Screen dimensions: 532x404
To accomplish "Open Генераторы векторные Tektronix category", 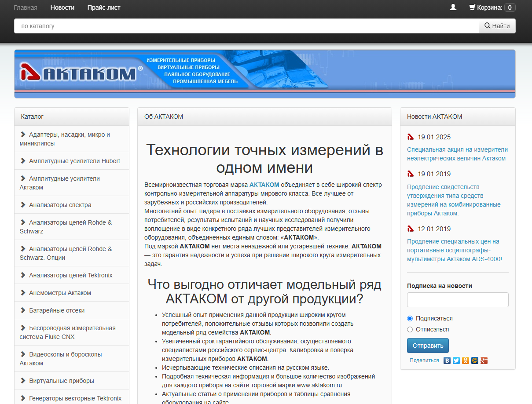I will (72, 397).
